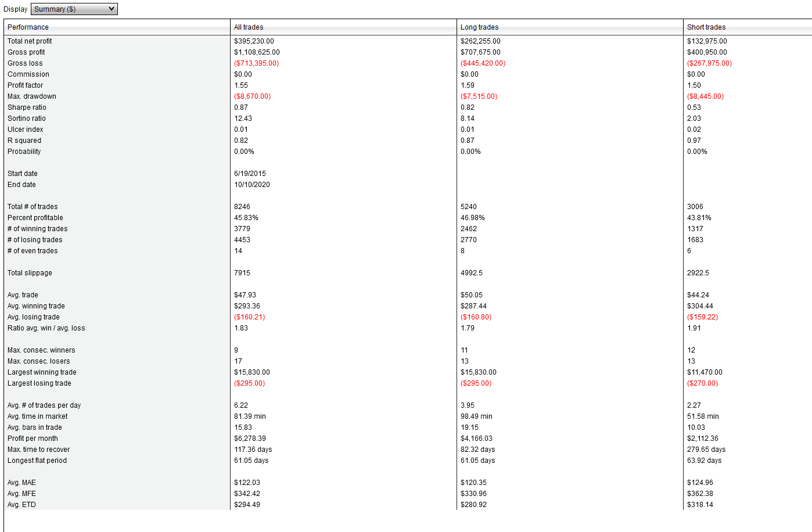Select the Gross profit row label
Screen dimensions: 812x532
pyautogui.click(x=26, y=52)
